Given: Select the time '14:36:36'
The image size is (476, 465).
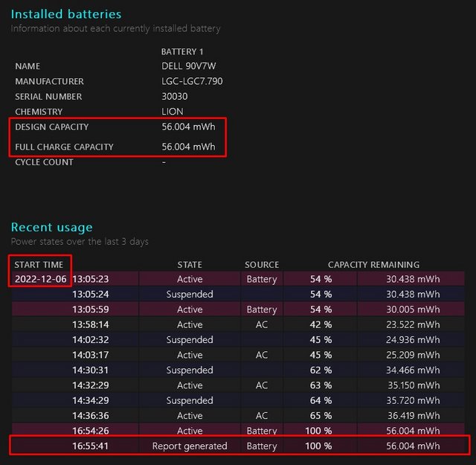Looking at the screenshot, I should pyautogui.click(x=91, y=415).
